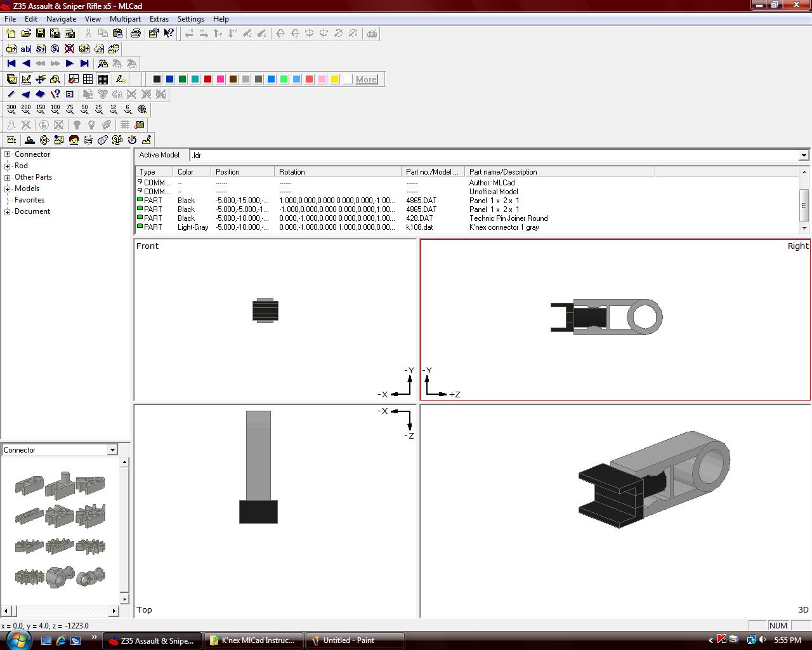The image size is (812, 650).
Task: Open the File menu
Action: tap(10, 19)
